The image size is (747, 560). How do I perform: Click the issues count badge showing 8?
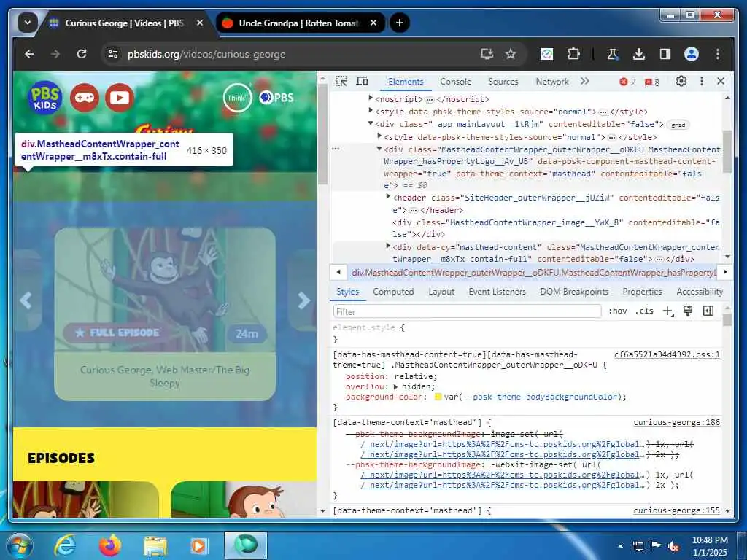pyautogui.click(x=651, y=82)
